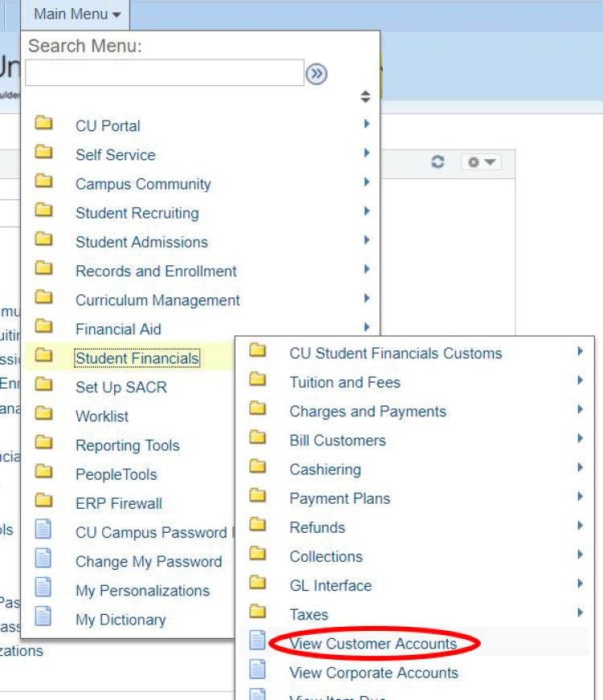Open the My Personalizations link
Image resolution: width=603 pixels, height=700 pixels.
(142, 590)
